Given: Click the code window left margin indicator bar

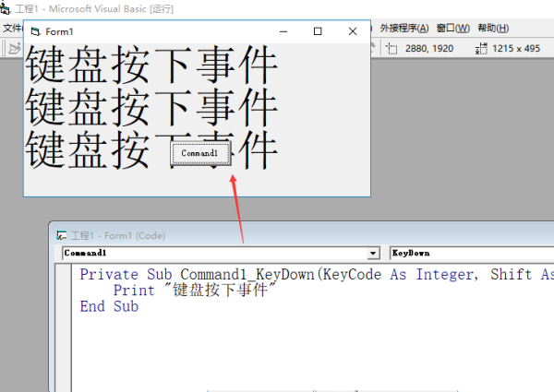Looking at the screenshot, I should [x=65, y=327].
